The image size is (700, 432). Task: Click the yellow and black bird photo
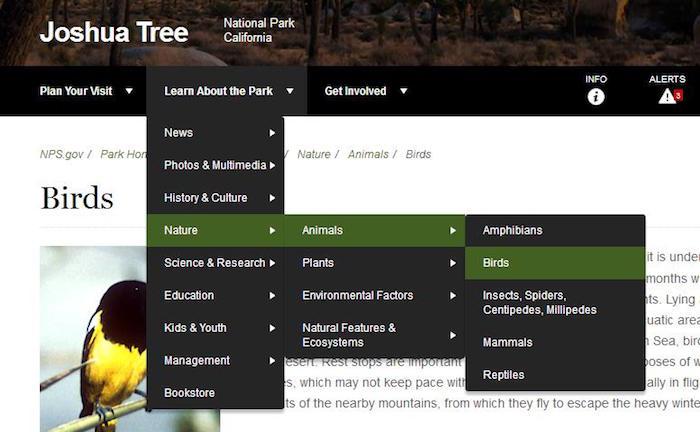[x=93, y=339]
